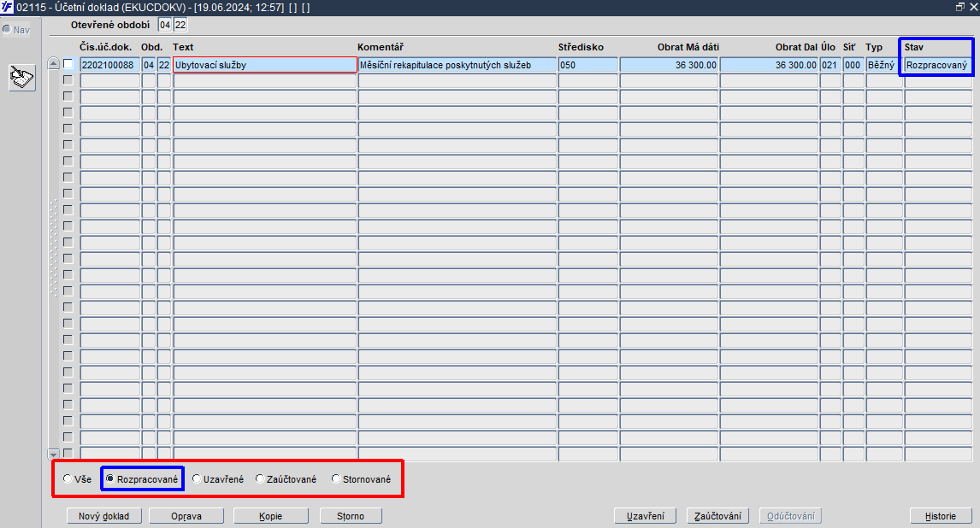
Task: Click the Obrat Dal value 36 300.00
Action: click(x=770, y=65)
